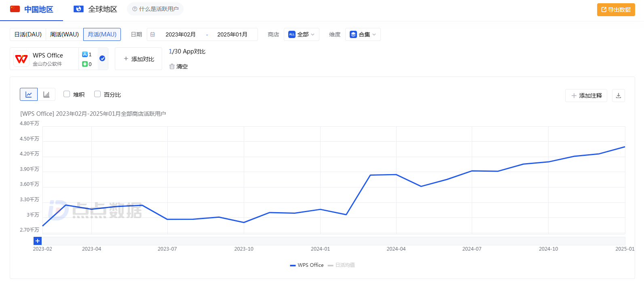644x283 pixels.
Task: Click the calendar icon in date field
Action: (x=153, y=35)
